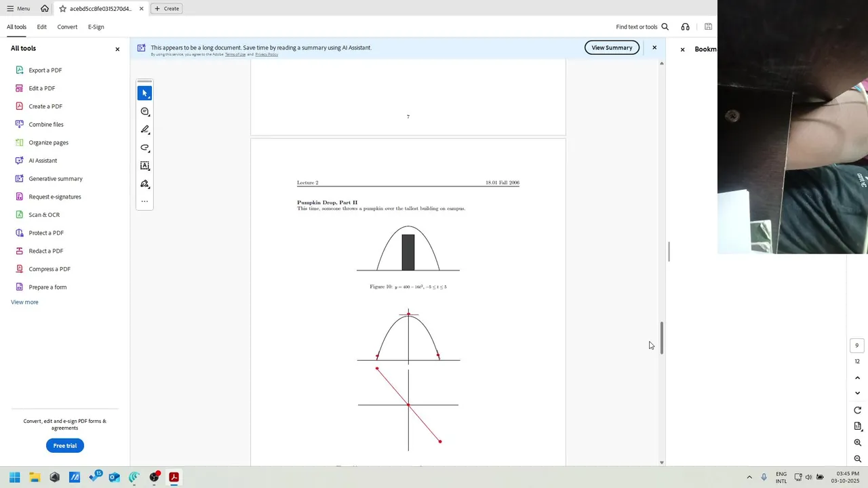Close the Bookmarks panel

coord(682,49)
